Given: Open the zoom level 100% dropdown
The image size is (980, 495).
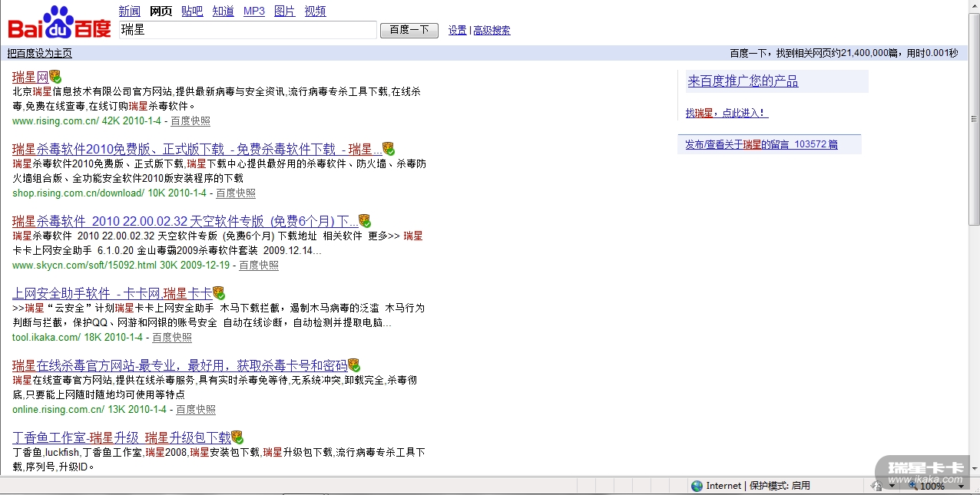Looking at the screenshot, I should pyautogui.click(x=961, y=486).
